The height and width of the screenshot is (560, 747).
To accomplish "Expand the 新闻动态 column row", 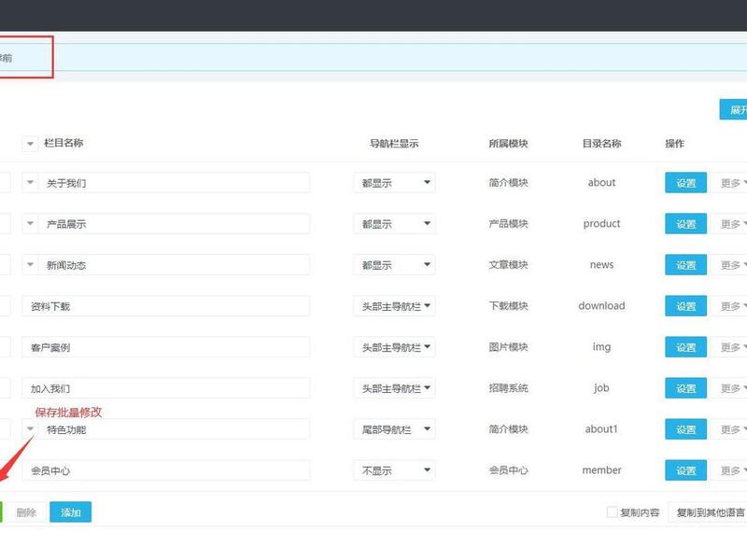I will tap(30, 264).
